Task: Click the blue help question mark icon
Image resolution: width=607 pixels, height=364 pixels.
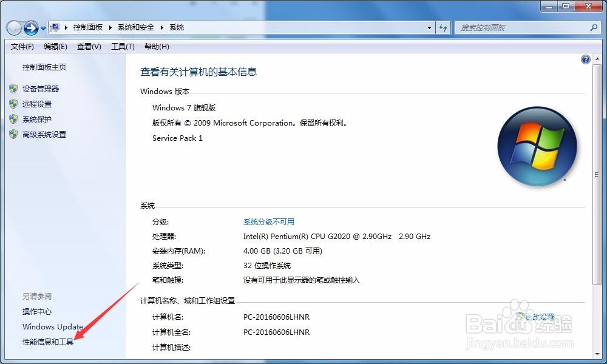Action: pos(585,59)
